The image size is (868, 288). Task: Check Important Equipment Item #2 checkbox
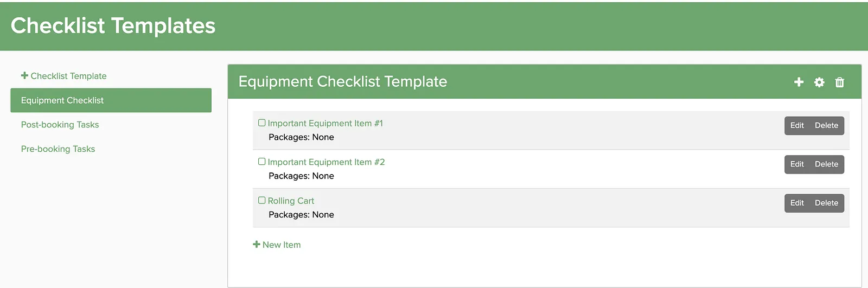point(261,161)
